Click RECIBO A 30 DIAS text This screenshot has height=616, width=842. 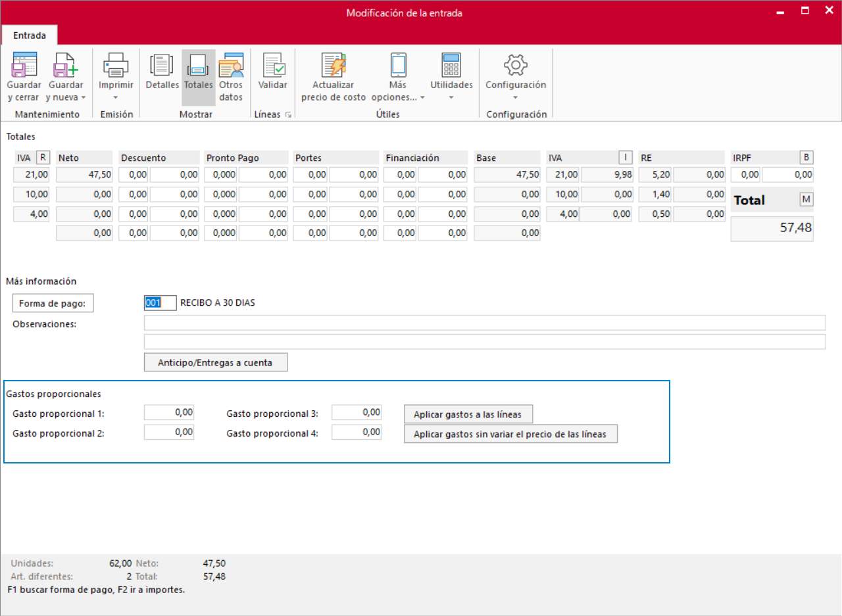[x=217, y=303]
